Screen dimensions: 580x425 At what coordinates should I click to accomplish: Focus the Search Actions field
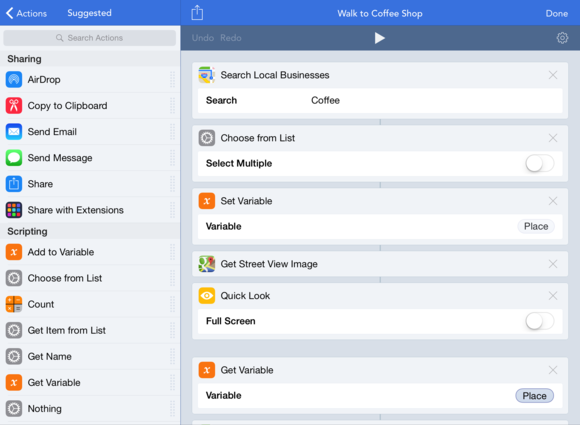(x=90, y=38)
